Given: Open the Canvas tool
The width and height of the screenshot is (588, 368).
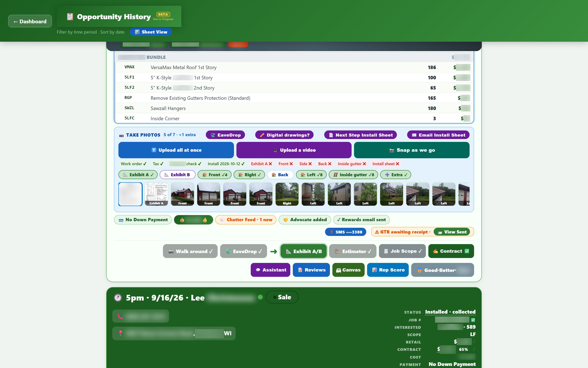Looking at the screenshot, I should [349, 270].
